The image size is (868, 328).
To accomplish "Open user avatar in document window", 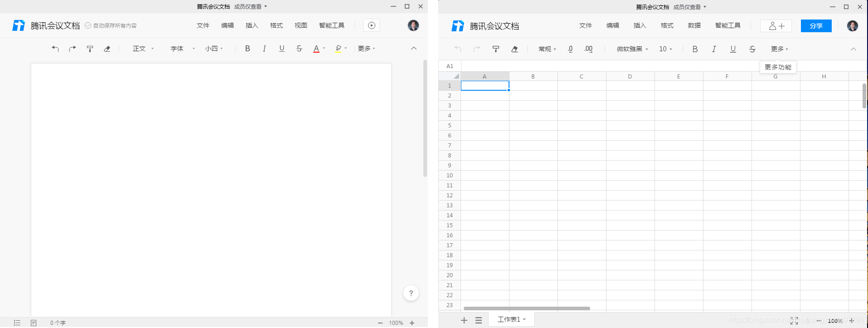I will 413,25.
